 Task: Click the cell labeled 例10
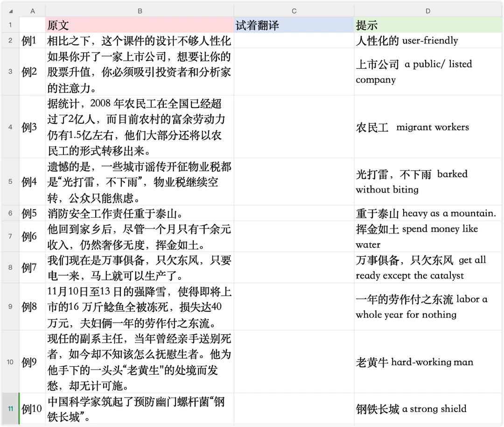coord(32,408)
